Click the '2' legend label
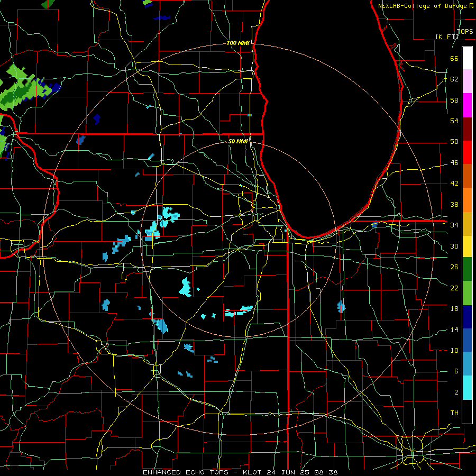The height and width of the screenshot is (476, 476). [456, 392]
